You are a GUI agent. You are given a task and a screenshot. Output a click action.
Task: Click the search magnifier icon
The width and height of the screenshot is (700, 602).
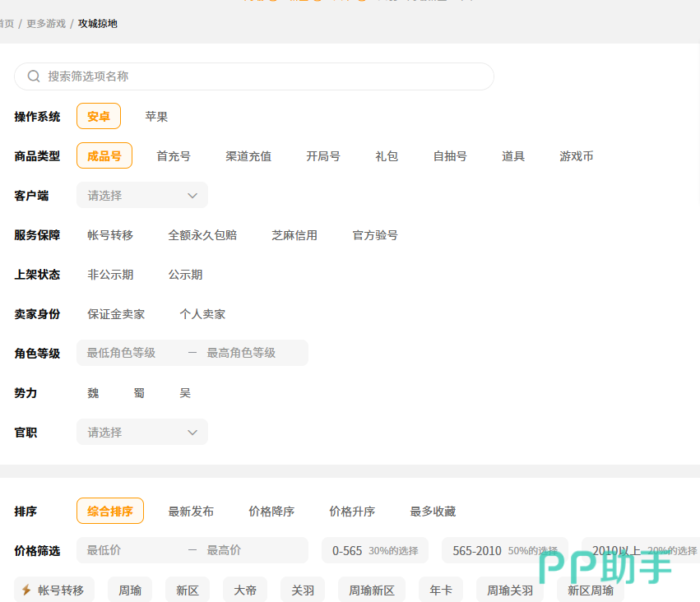[x=34, y=76]
